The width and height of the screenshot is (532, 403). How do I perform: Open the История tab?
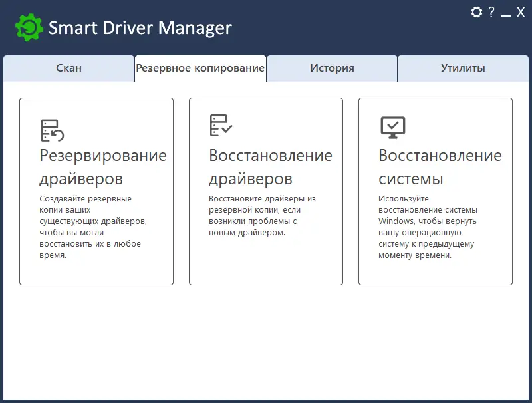(x=332, y=67)
